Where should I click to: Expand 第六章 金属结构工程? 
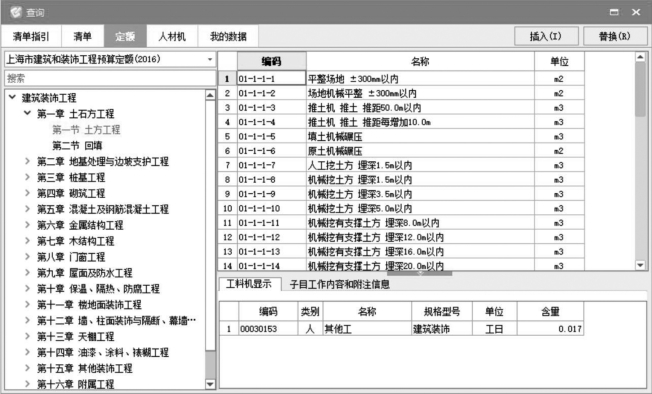coord(27,224)
